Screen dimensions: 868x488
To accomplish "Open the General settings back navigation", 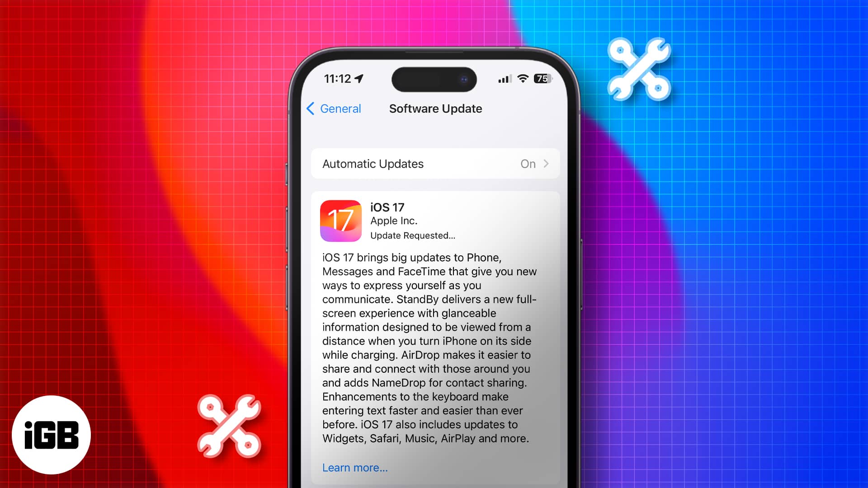I will point(333,108).
